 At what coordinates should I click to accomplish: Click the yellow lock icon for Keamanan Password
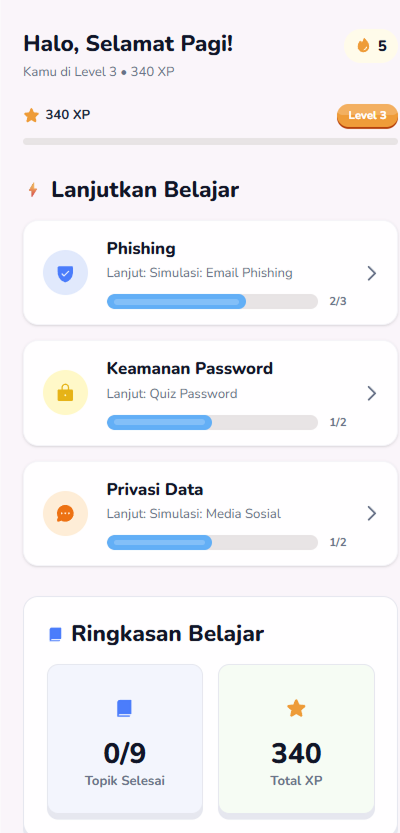coord(65,393)
